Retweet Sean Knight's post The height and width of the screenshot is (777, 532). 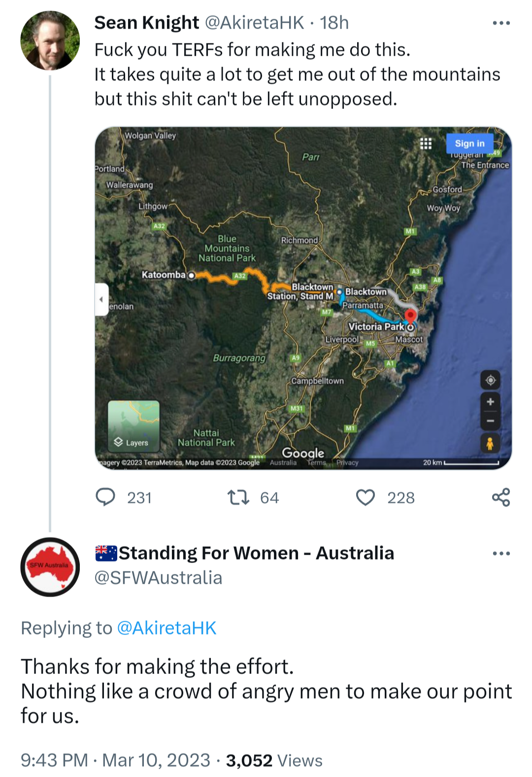[238, 497]
